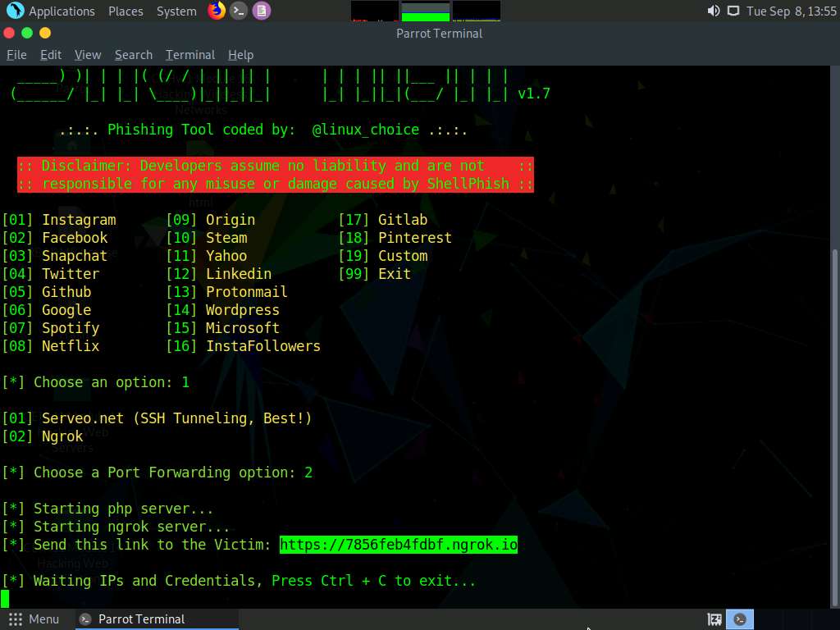Image resolution: width=840 pixels, height=630 pixels.
Task: Open the View menu in terminal
Action: [88, 55]
